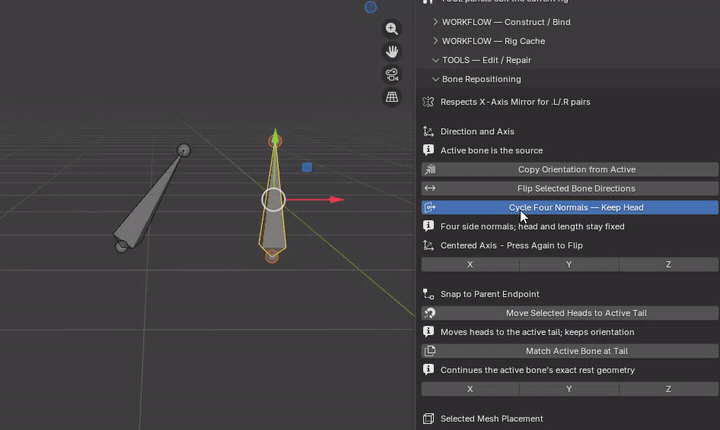Screen dimensions: 720x430
Task: Click the magnet icon on Move Selected Heads
Action: click(x=430, y=313)
